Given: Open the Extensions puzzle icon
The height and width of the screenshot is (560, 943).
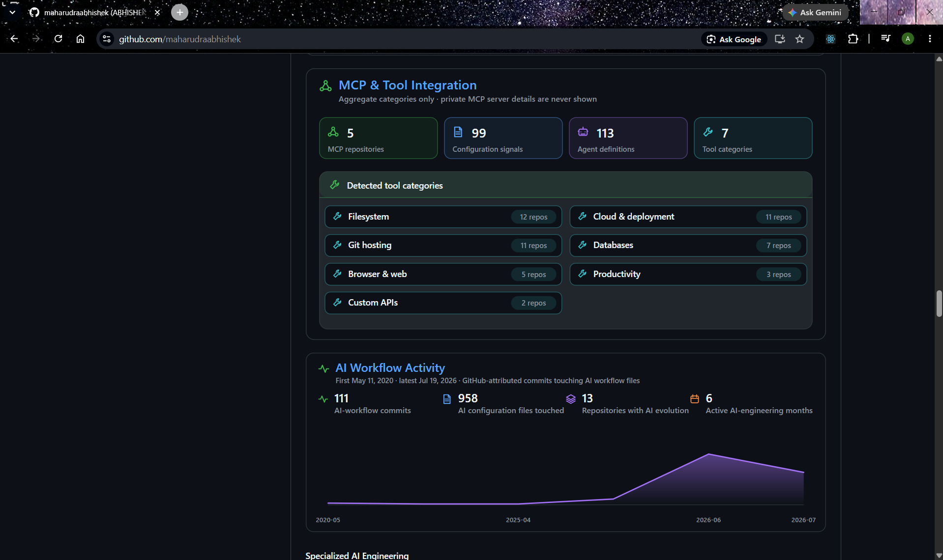Looking at the screenshot, I should pyautogui.click(x=853, y=39).
